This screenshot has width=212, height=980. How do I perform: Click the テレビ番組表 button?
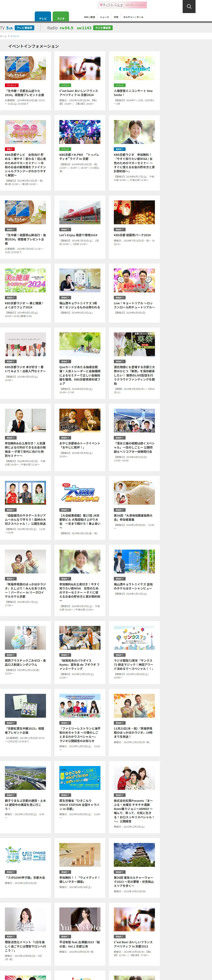pos(25,28)
